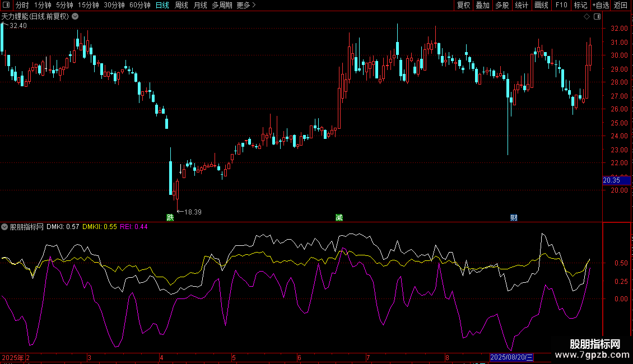Click the diamond icon at top right
Image resolution: width=633 pixels, height=364 pixels.
[587, 17]
